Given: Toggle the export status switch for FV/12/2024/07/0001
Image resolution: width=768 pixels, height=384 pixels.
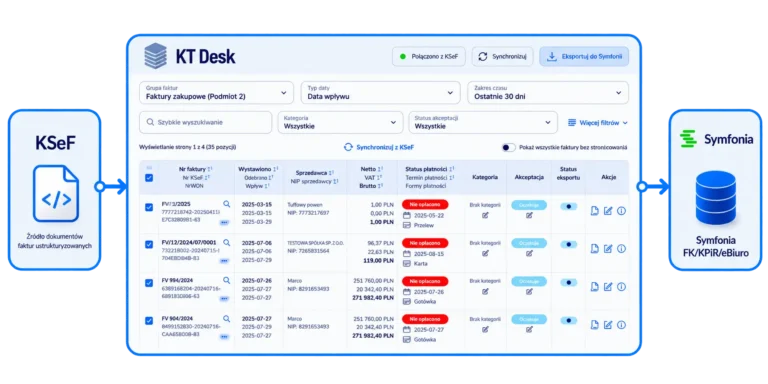Looking at the screenshot, I should 568,244.
